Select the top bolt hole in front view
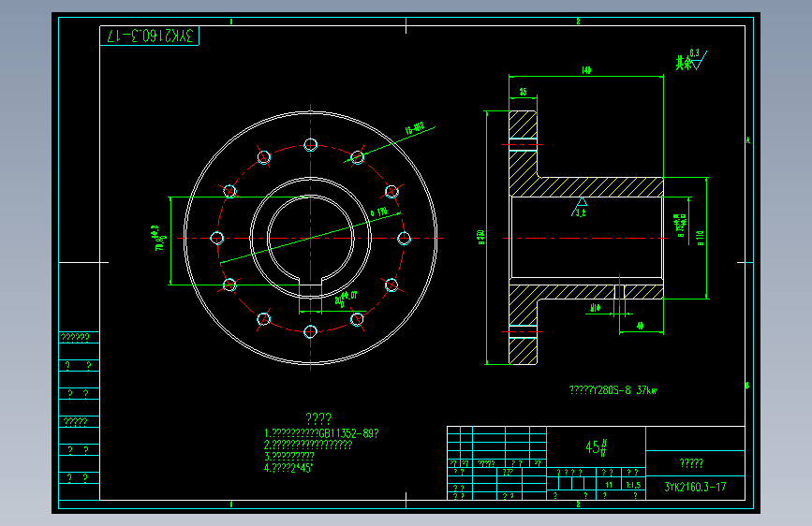812x526 pixels. 310,144
